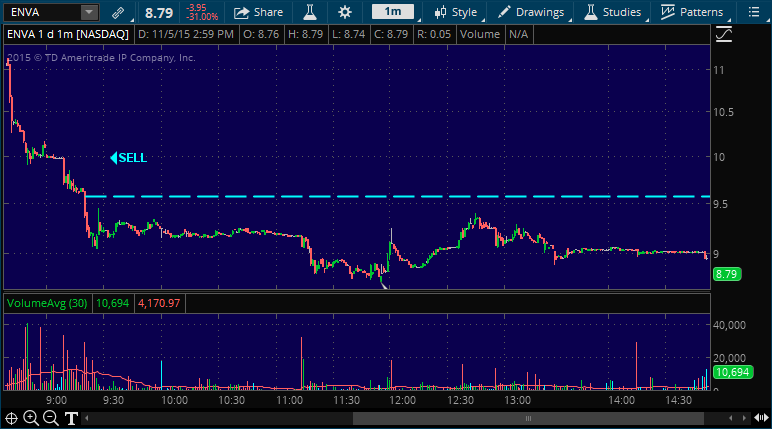Click the crosshair pan tool icon

(11, 419)
